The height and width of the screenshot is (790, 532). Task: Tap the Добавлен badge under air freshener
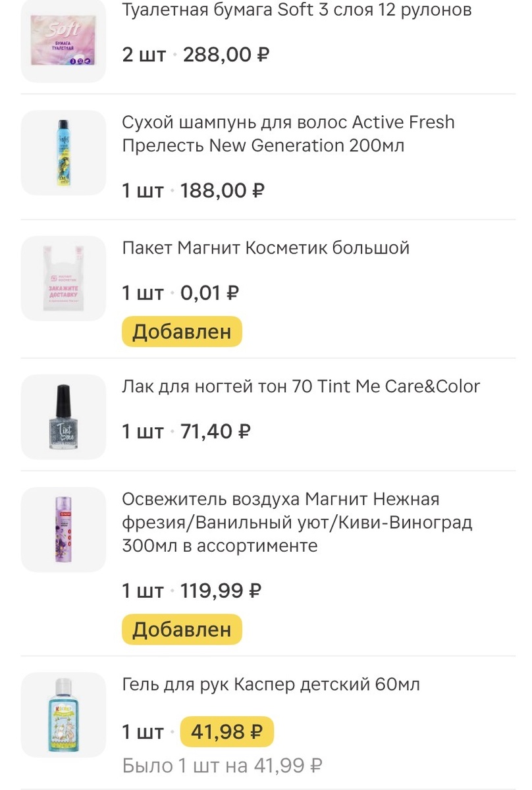tap(182, 630)
